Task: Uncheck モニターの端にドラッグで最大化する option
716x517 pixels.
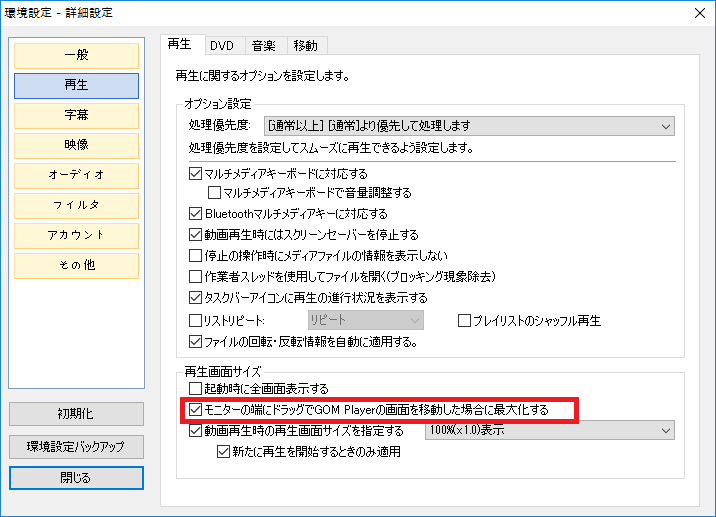Action: coord(195,410)
